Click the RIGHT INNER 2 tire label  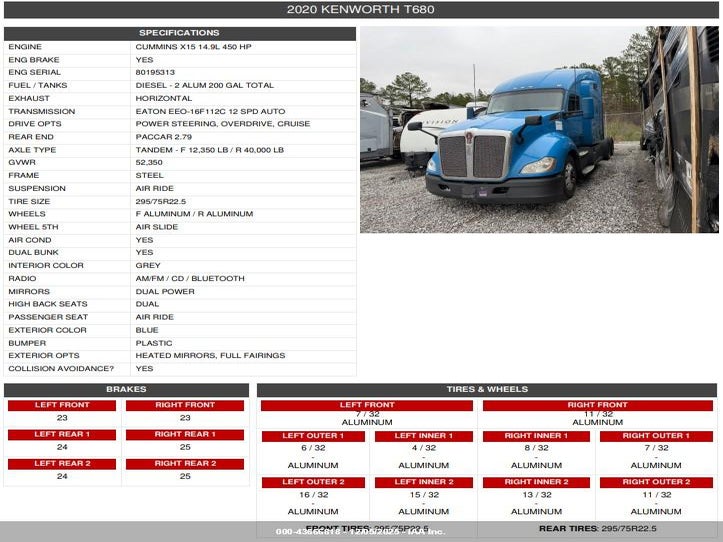(x=536, y=482)
